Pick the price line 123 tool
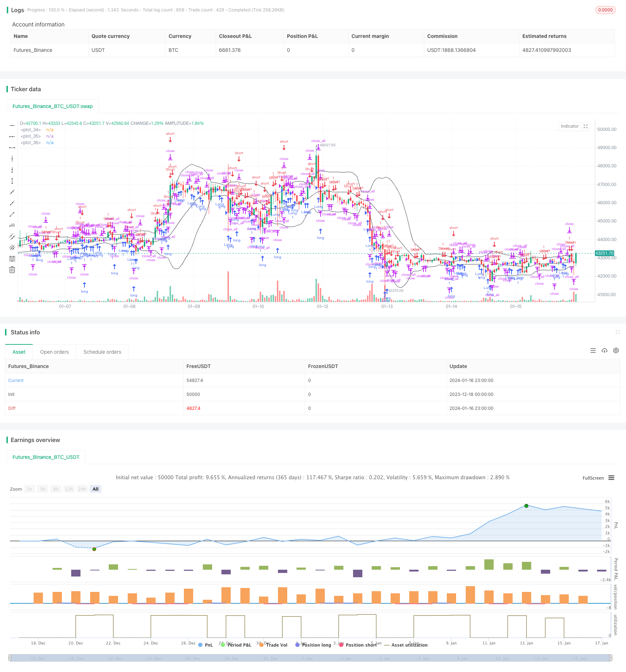 (12, 225)
